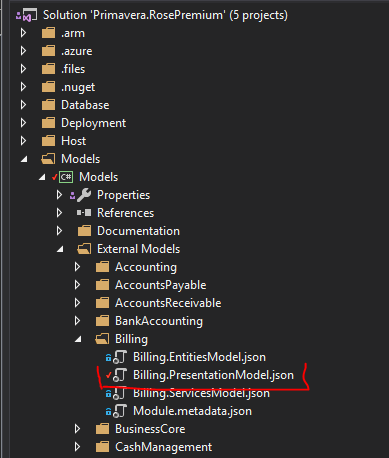389x458 pixels.
Task: Click the .azure folder icon
Action: click(x=48, y=51)
